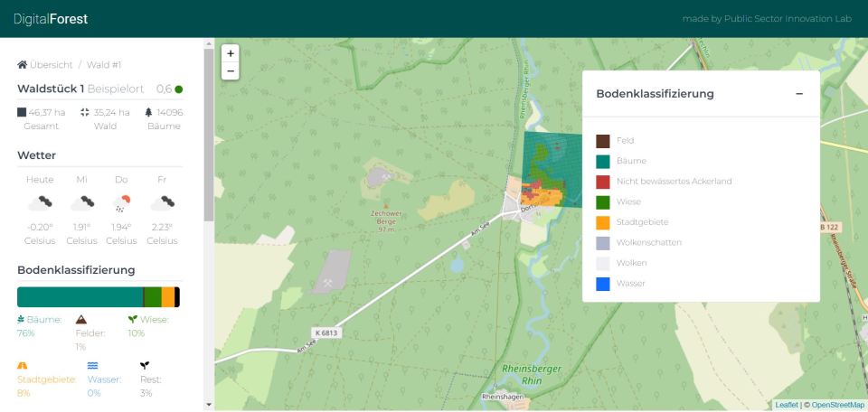Click the Leaflet attribution link
Screen dimensions: 868x412
click(x=787, y=405)
